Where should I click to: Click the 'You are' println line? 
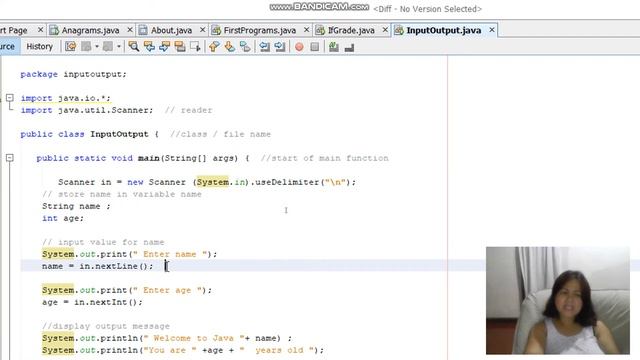pos(183,350)
